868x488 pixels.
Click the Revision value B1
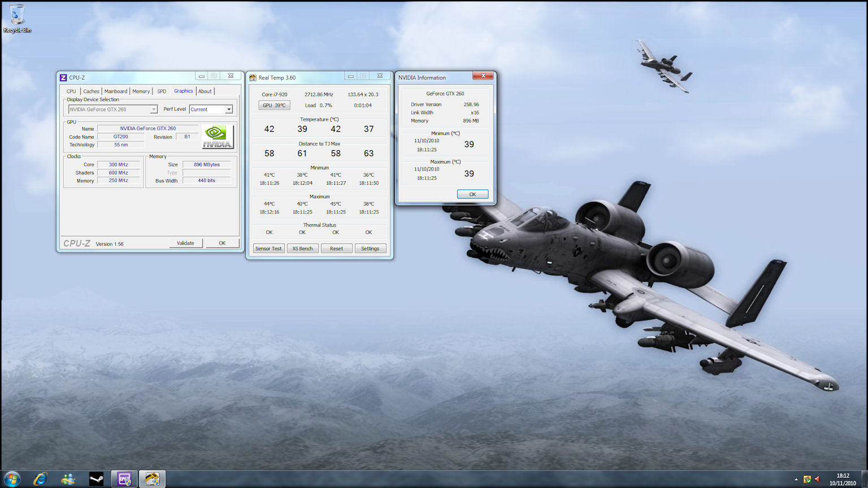187,137
